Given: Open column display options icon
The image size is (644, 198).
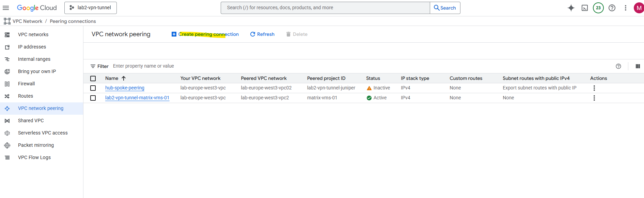Looking at the screenshot, I should [x=638, y=66].
